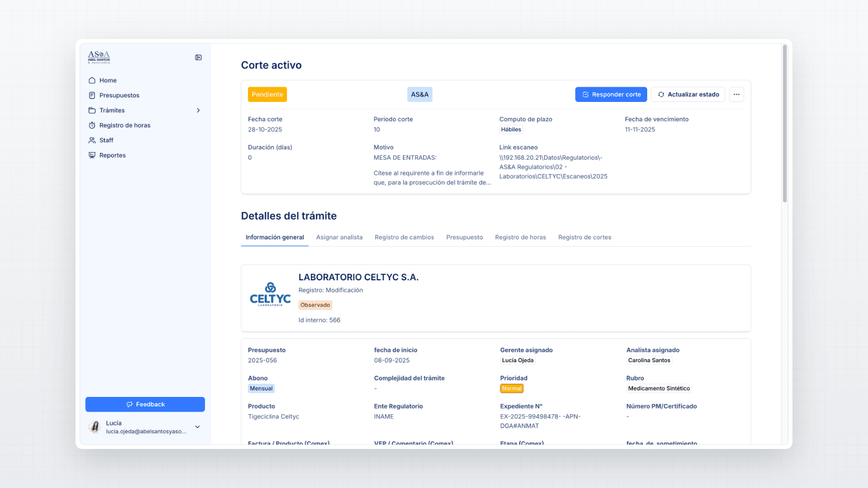Click the CELTYC laboratory logo
868x488 pixels.
coord(270,294)
